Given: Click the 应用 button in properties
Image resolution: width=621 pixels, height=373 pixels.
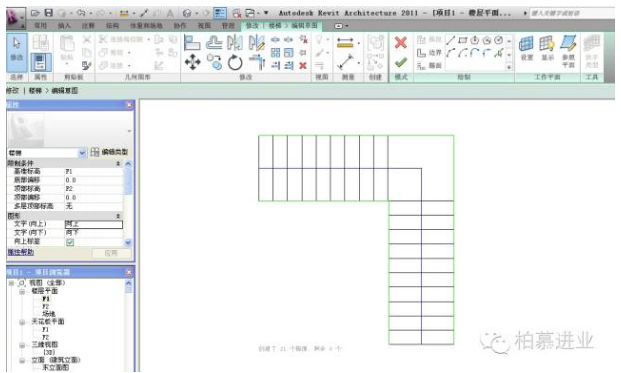Looking at the screenshot, I should coord(111,253).
